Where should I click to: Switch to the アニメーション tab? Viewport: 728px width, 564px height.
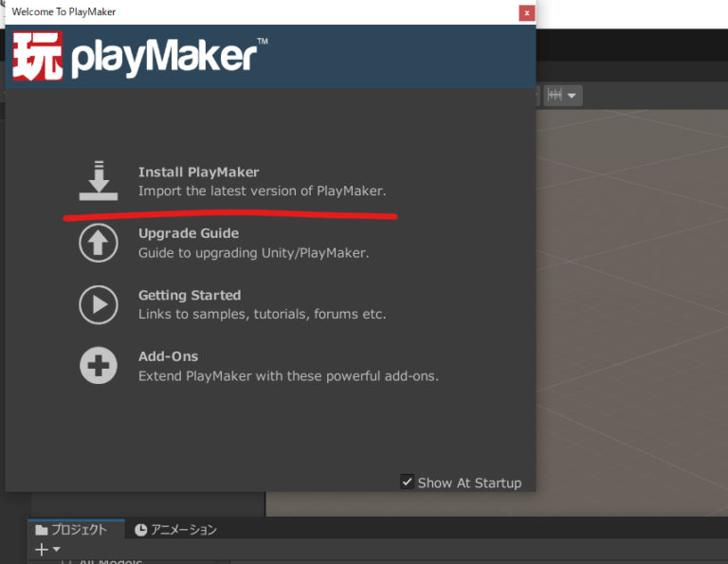tap(176, 530)
